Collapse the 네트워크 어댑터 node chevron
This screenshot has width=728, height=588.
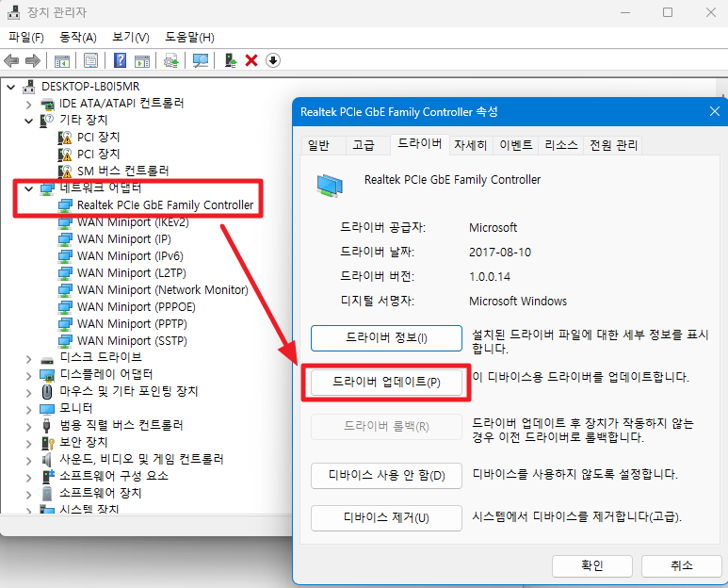coord(29,188)
